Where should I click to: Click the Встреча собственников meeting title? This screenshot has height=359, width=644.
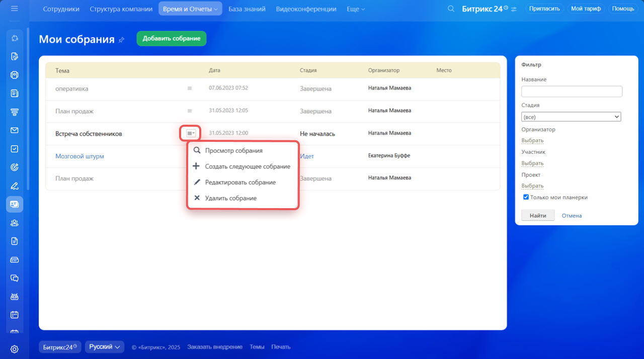pos(89,134)
